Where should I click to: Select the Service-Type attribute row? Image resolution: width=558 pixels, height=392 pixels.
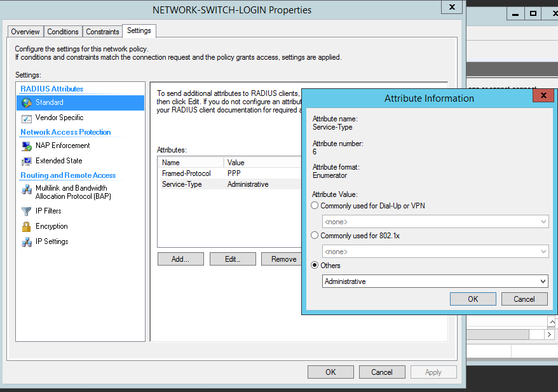pos(230,184)
